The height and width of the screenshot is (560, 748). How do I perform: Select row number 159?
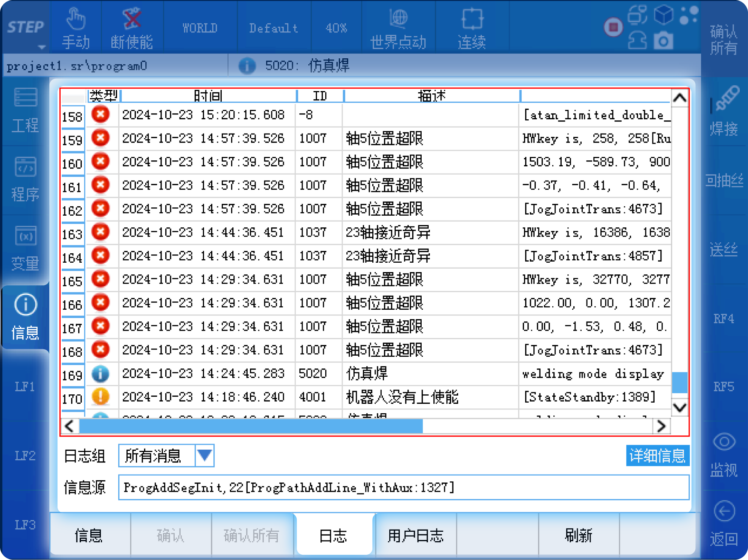(x=72, y=140)
